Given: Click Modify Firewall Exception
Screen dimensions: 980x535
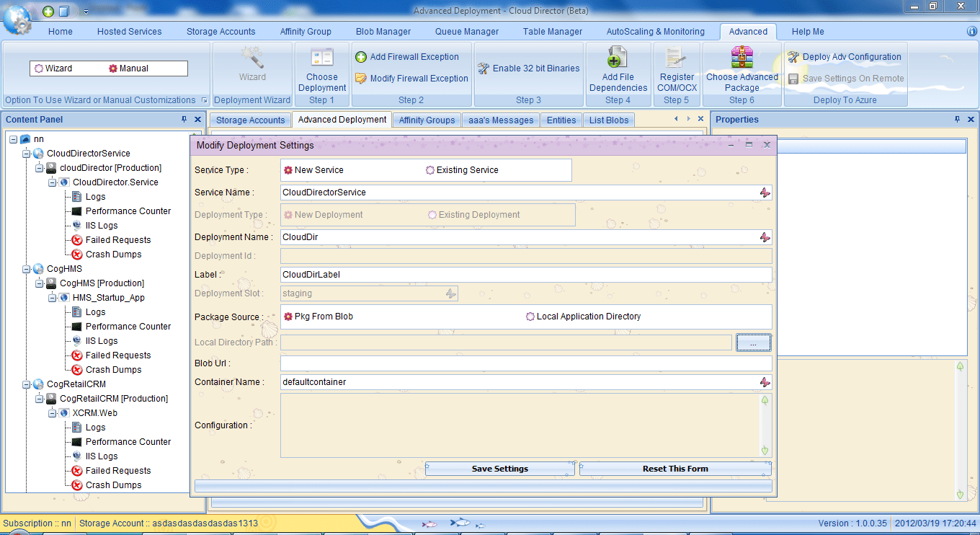Looking at the screenshot, I should pos(411,79).
